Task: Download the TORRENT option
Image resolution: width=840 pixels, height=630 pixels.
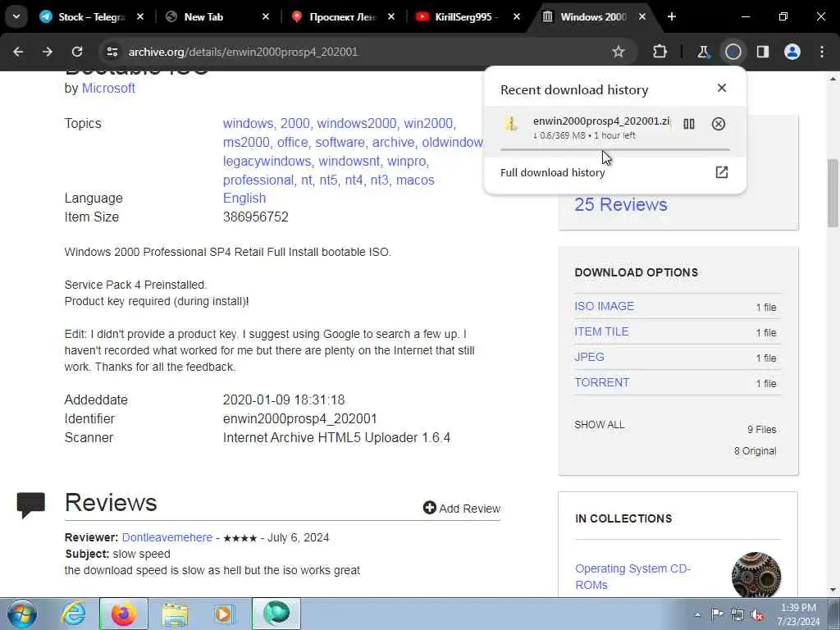Action: click(601, 382)
